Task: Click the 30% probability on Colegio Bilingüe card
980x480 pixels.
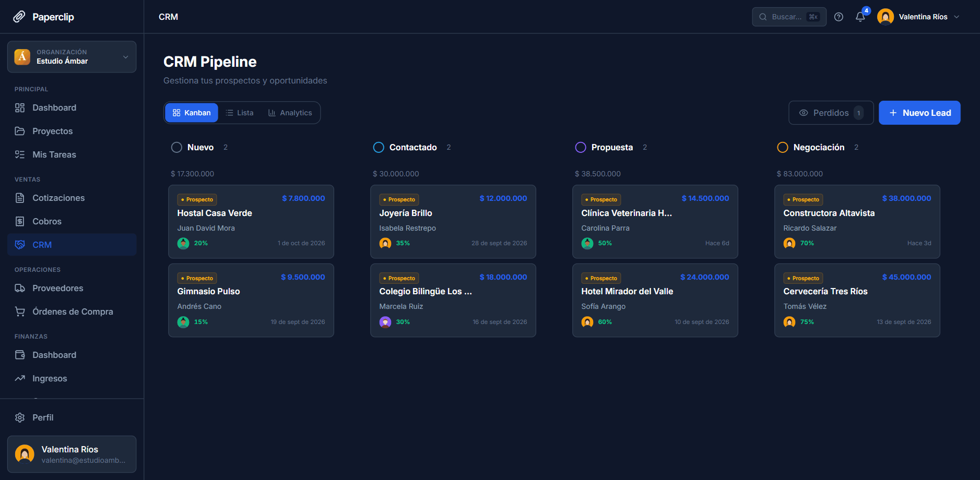Action: (x=403, y=322)
